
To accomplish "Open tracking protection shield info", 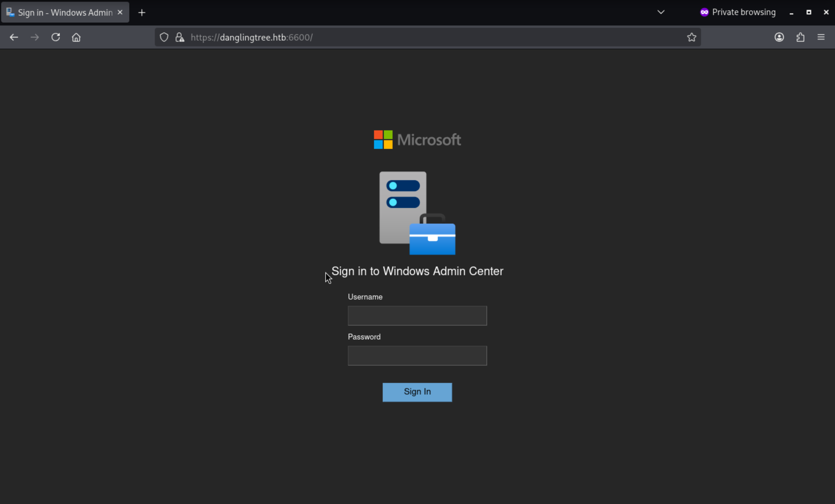I will click(x=164, y=37).
